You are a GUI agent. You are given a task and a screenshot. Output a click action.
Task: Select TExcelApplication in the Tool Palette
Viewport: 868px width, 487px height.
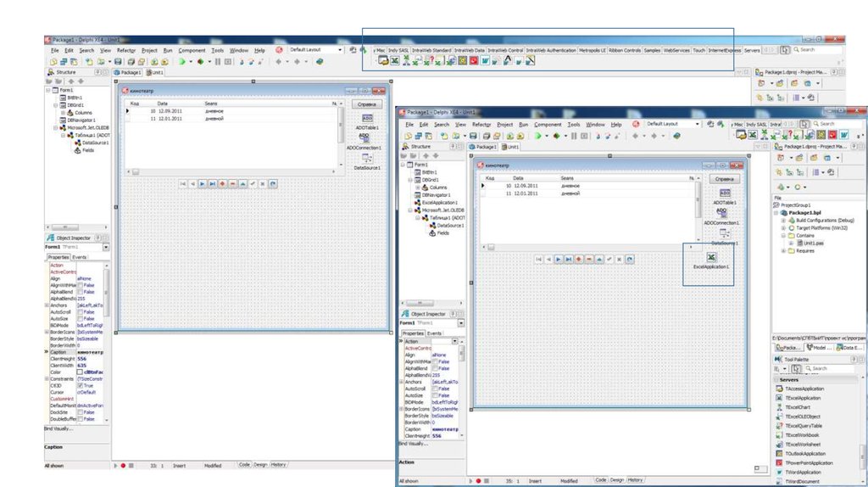click(803, 398)
